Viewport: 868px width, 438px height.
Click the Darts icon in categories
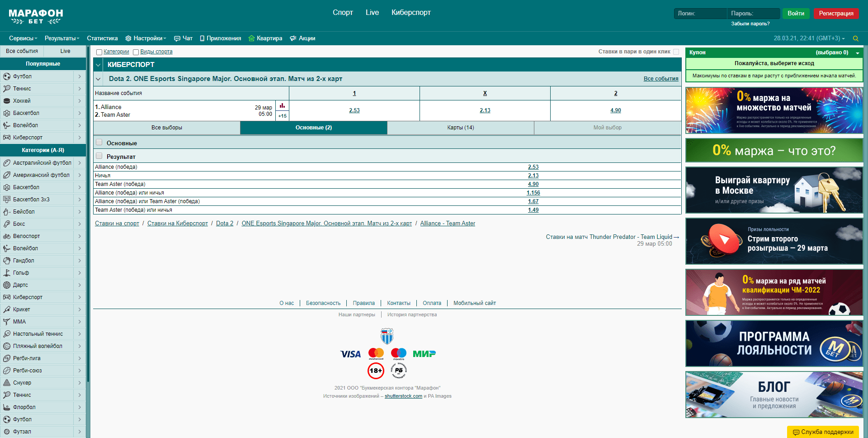click(7, 285)
